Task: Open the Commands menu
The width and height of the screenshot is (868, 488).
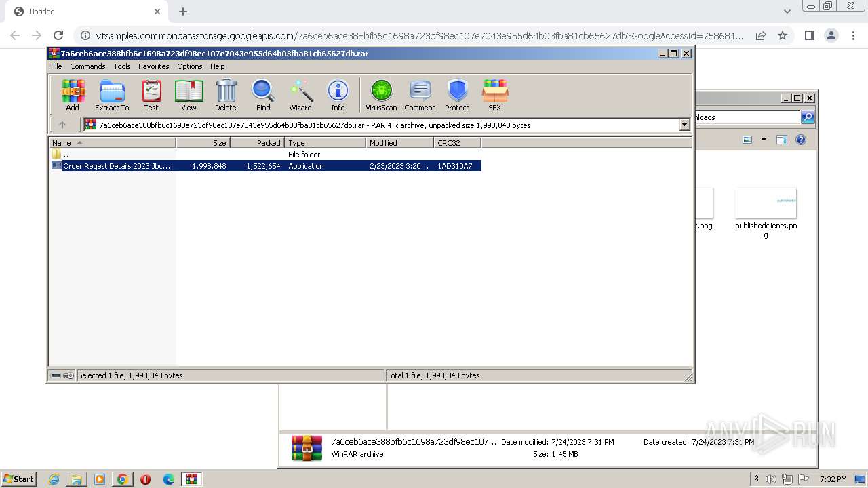Action: (x=87, y=66)
